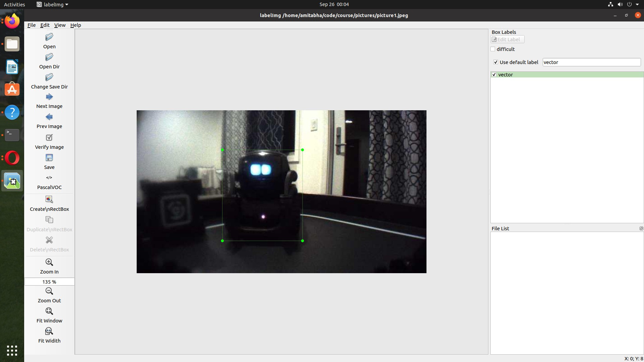Open Terminal from the dock

[12, 135]
